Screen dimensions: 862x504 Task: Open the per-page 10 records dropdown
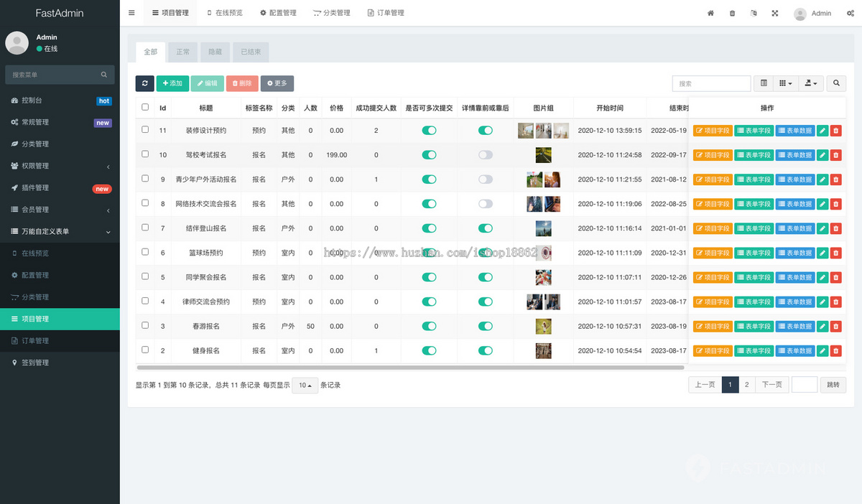tap(303, 385)
